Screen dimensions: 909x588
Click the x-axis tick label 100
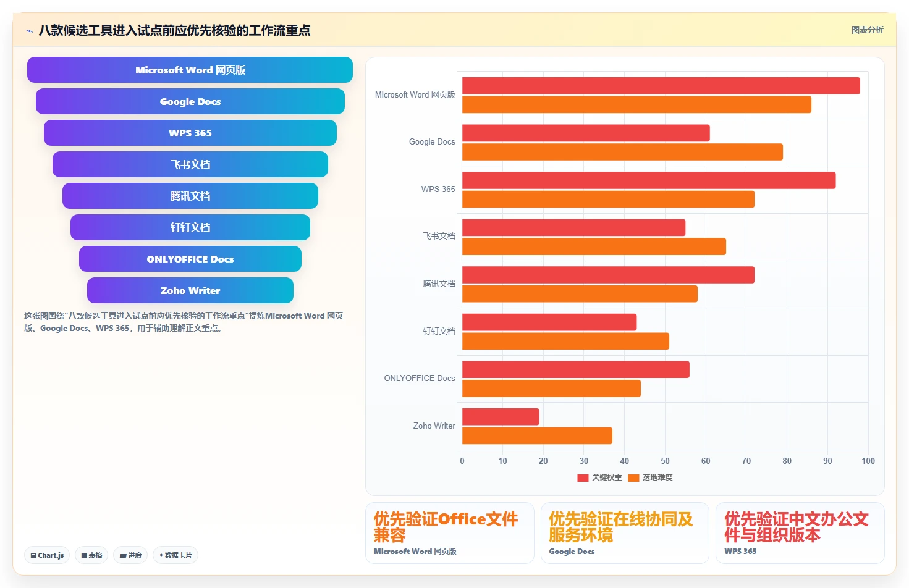pyautogui.click(x=868, y=461)
